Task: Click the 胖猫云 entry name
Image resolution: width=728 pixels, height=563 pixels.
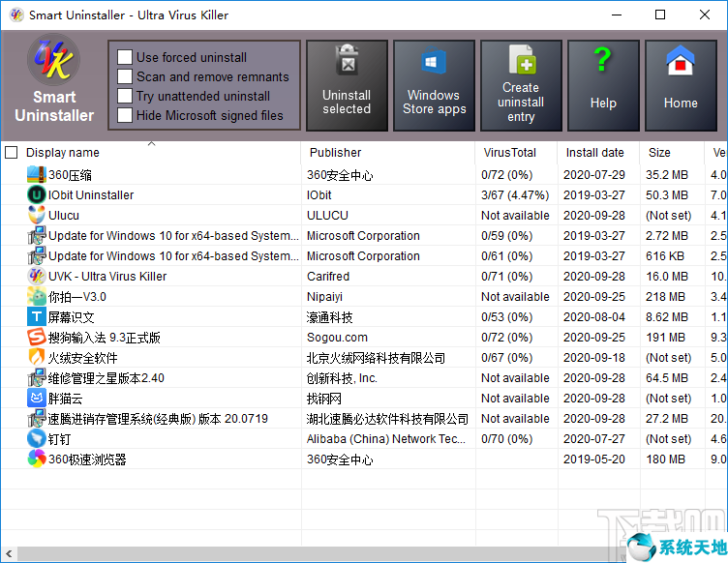Action: pos(66,399)
